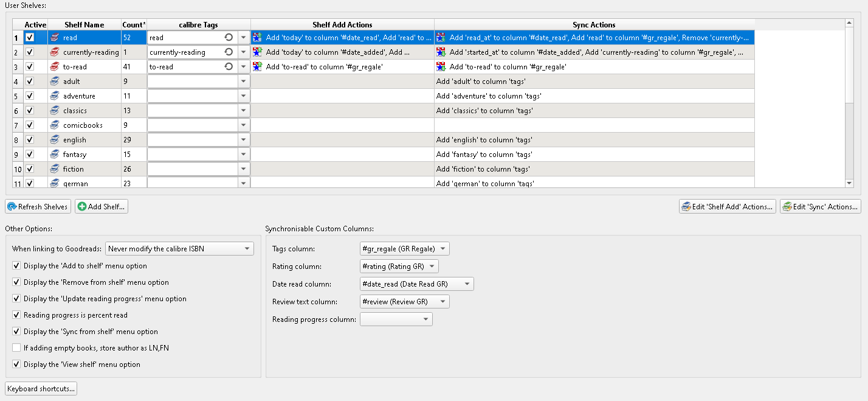
Task: Click the reset icon in the currently-reading tag field
Action: pos(229,52)
